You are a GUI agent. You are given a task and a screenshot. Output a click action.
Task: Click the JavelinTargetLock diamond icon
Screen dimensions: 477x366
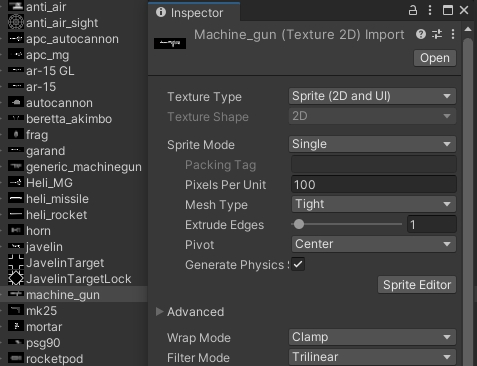[x=16, y=278]
